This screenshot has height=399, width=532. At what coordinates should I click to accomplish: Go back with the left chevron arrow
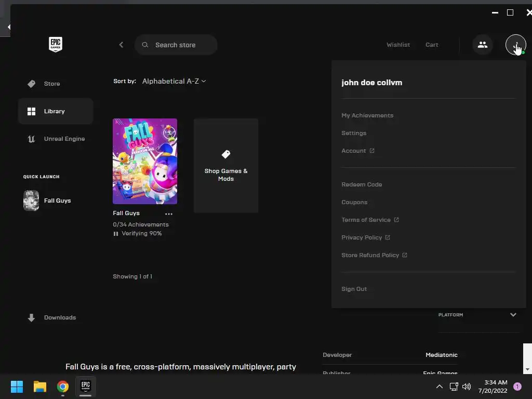[x=121, y=45]
